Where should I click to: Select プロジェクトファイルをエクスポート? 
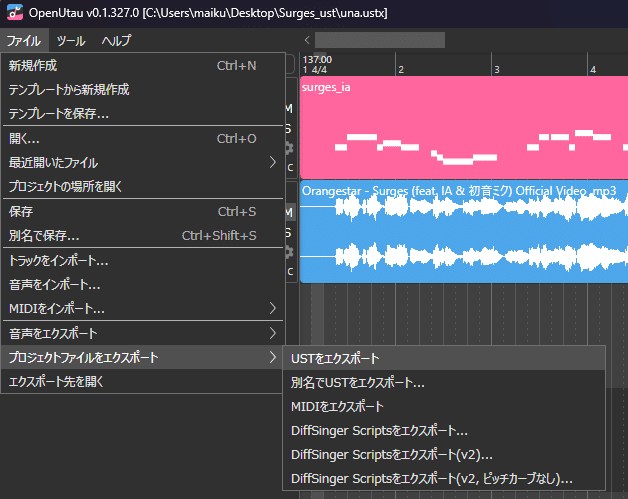click(143, 357)
